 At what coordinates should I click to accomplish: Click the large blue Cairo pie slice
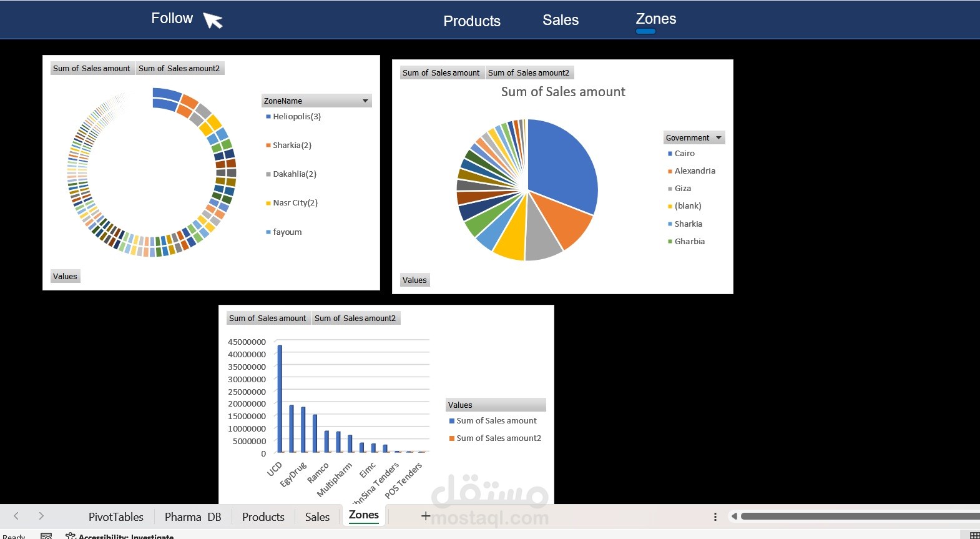(x=564, y=169)
